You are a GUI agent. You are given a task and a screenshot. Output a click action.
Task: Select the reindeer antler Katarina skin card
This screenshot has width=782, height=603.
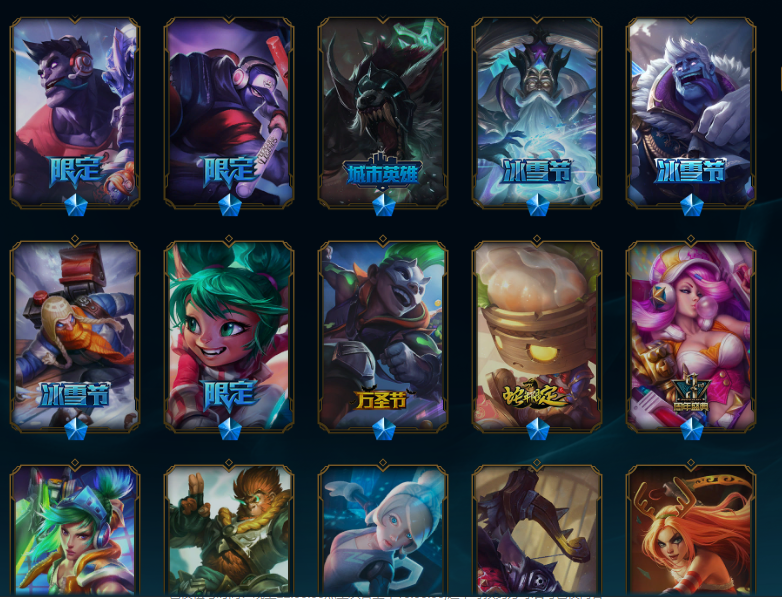tap(691, 530)
